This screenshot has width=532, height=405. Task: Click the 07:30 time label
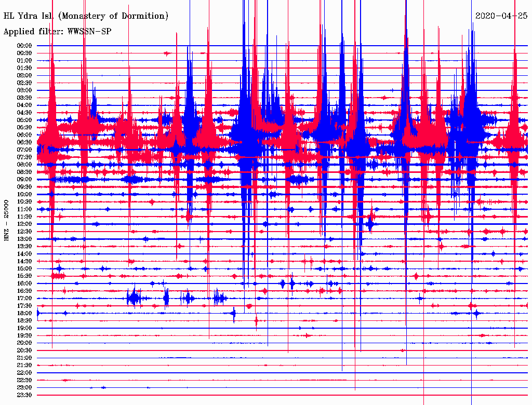[24, 157]
